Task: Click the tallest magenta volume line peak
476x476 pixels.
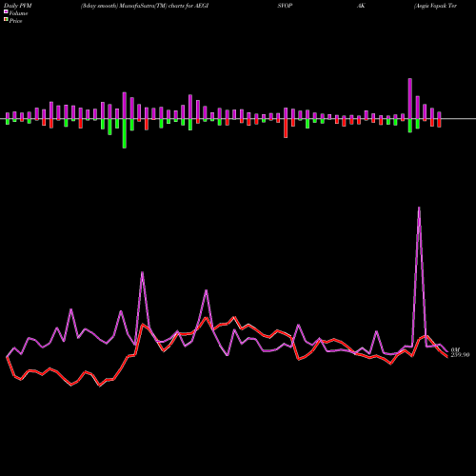Action: 419,208
